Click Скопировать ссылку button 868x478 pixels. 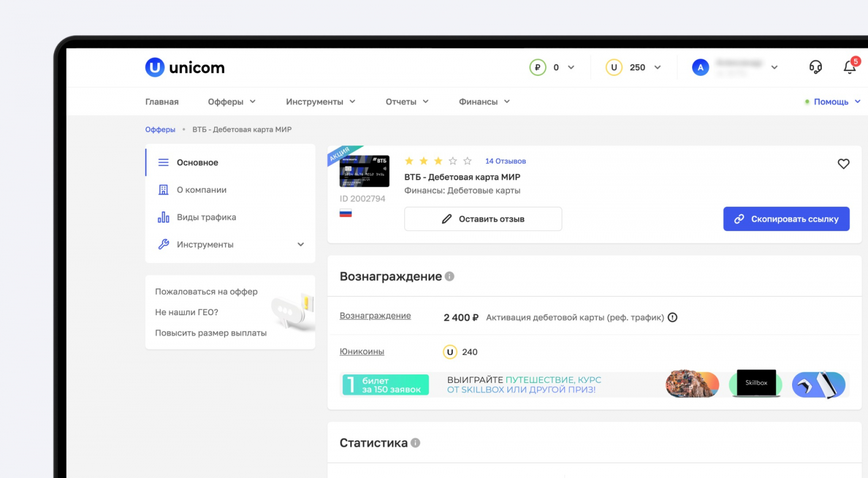786,219
